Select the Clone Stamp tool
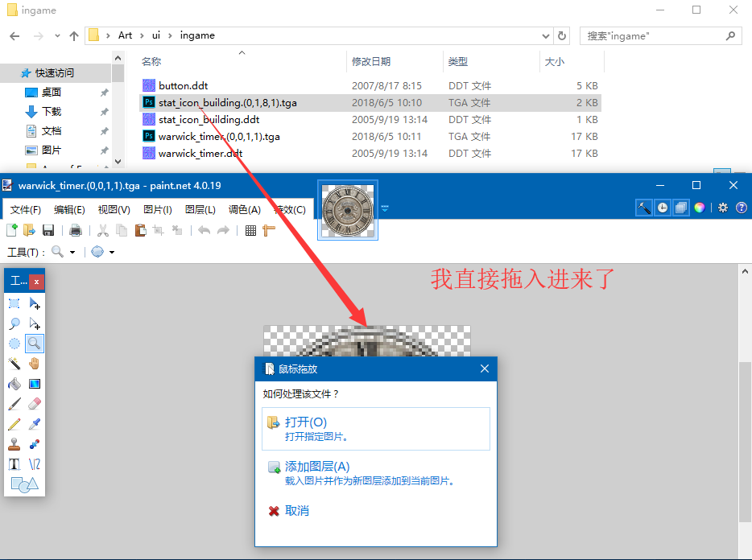 click(x=14, y=444)
